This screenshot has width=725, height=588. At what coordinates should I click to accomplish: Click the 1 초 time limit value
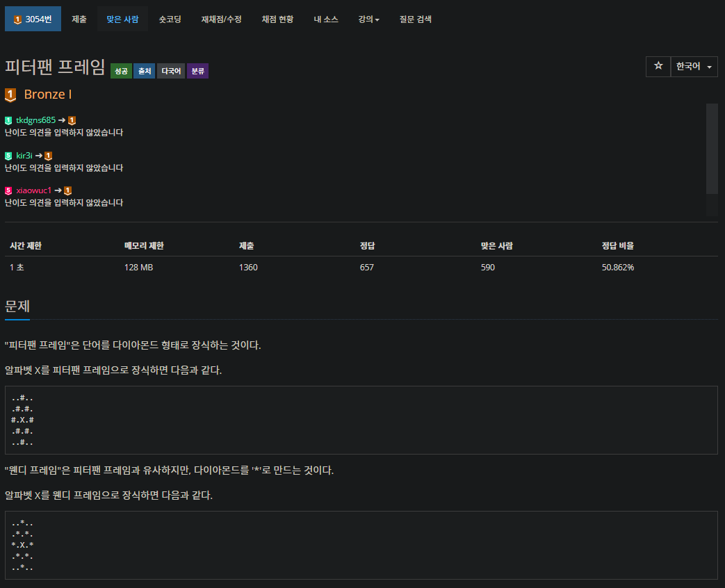17,267
